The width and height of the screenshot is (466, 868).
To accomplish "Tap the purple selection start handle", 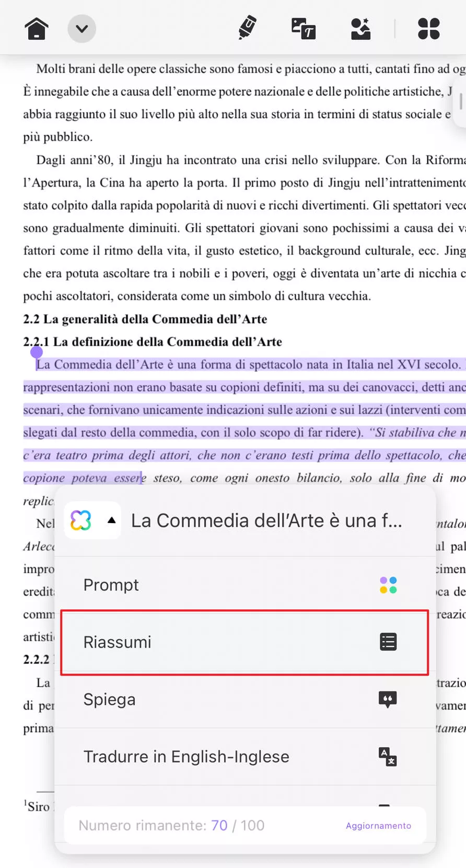I will [x=37, y=352].
